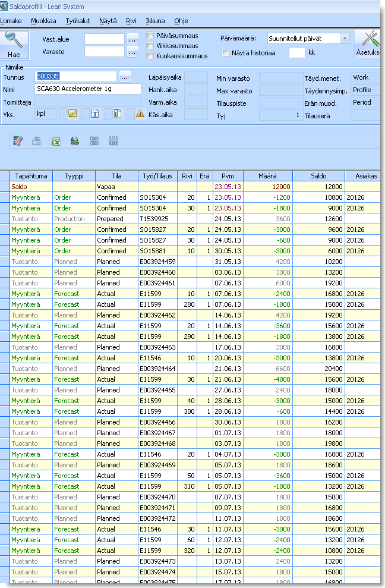Click balance cell 20400
385x588 pixels.
[x=318, y=369]
